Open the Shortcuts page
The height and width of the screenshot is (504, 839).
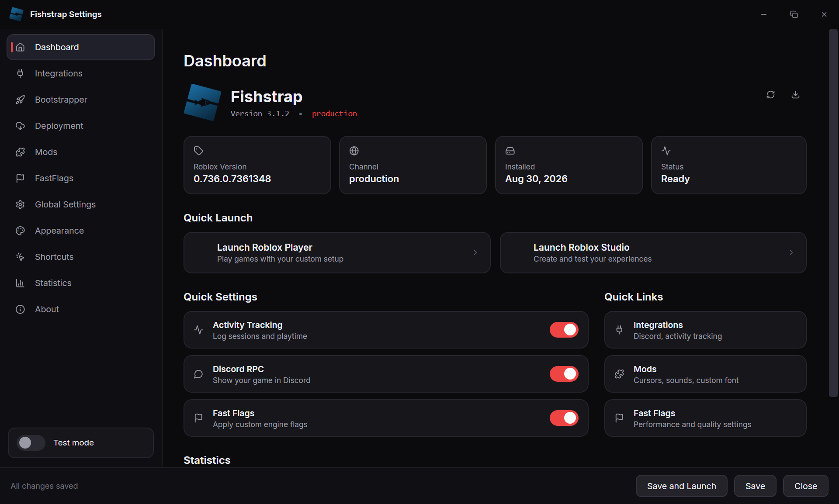tap(81, 257)
